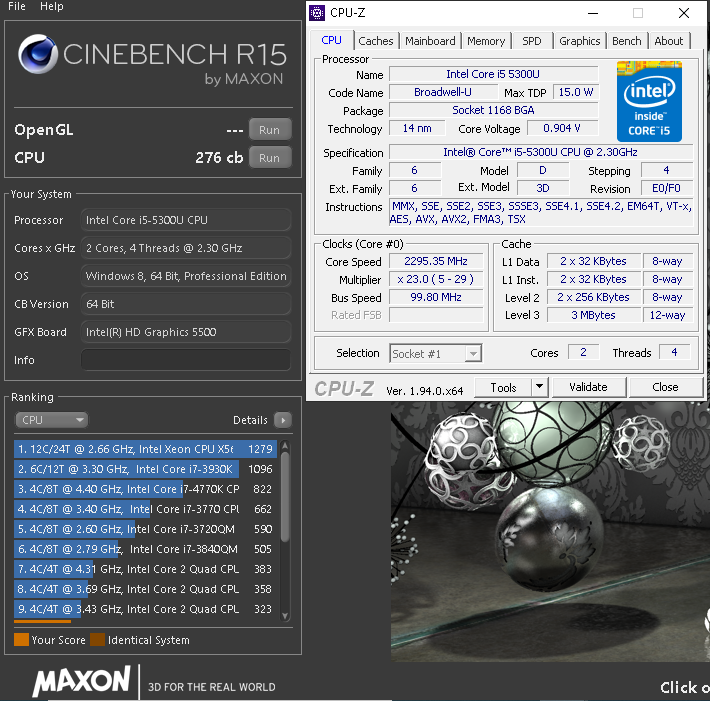
Task: Click the Technology value 14 nm
Action: point(417,128)
